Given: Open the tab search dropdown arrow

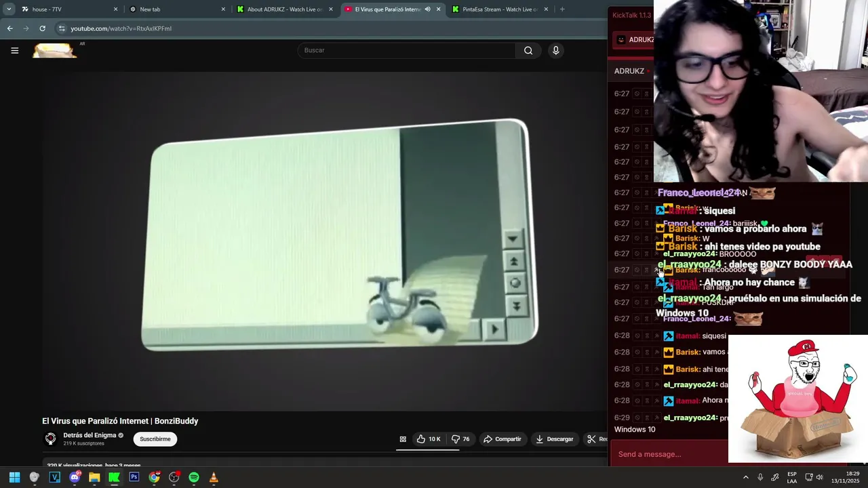Looking at the screenshot, I should click(9, 9).
